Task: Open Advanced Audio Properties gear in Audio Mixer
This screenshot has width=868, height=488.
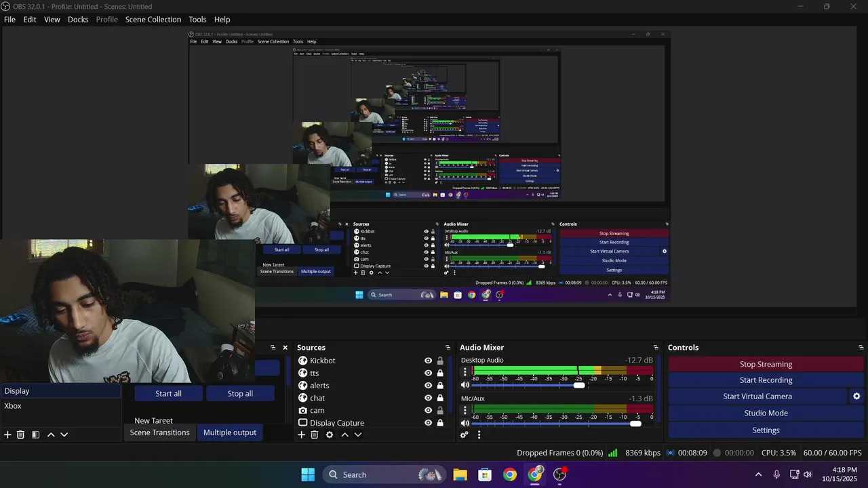Action: [465, 434]
